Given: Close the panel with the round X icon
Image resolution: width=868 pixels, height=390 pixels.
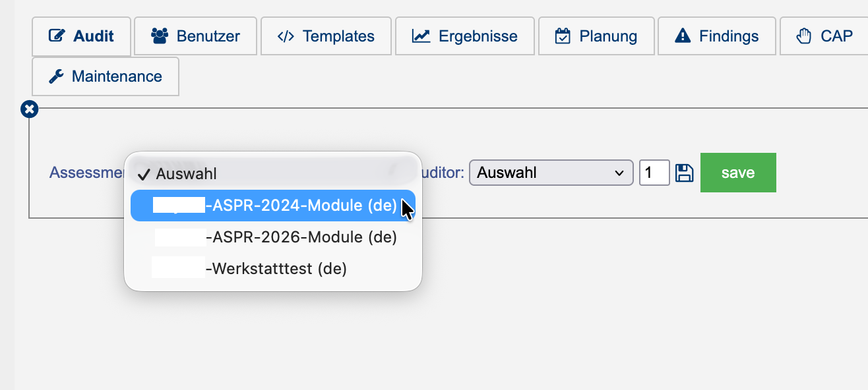Looking at the screenshot, I should click(29, 109).
